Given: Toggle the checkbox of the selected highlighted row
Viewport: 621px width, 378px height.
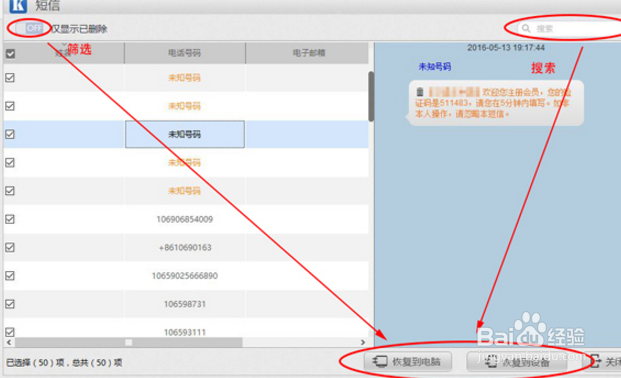Looking at the screenshot, I should 10,134.
